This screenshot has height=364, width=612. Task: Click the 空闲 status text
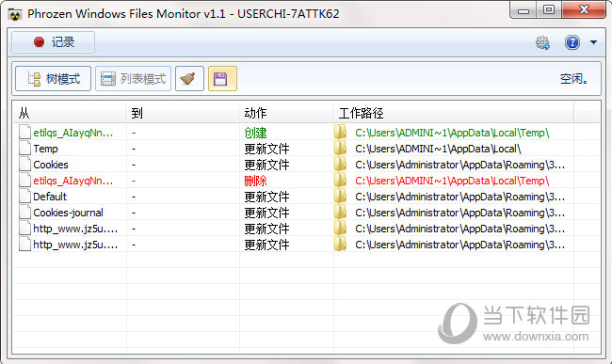(x=573, y=79)
